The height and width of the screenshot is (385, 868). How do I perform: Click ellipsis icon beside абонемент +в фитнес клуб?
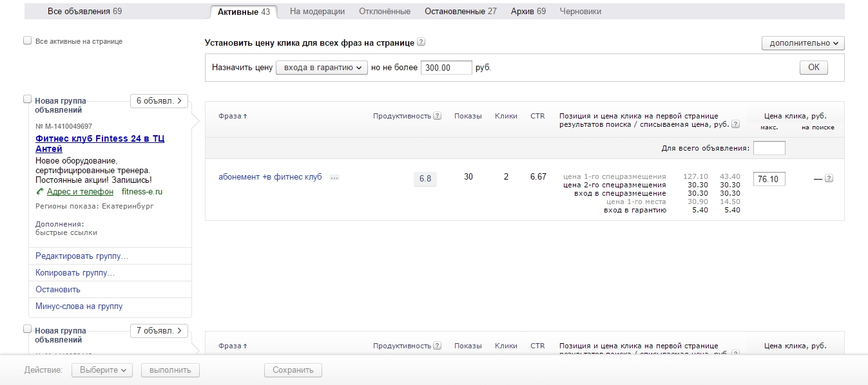pos(334,177)
